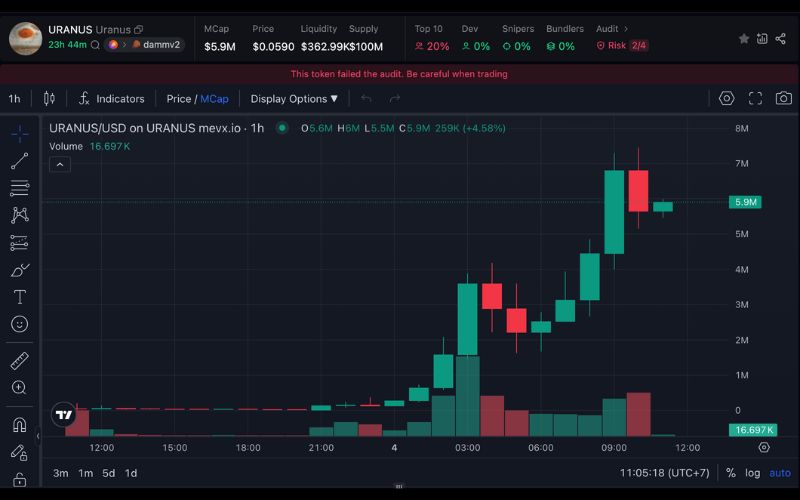
Task: Click the 16.697K volume axis label
Action: point(753,430)
